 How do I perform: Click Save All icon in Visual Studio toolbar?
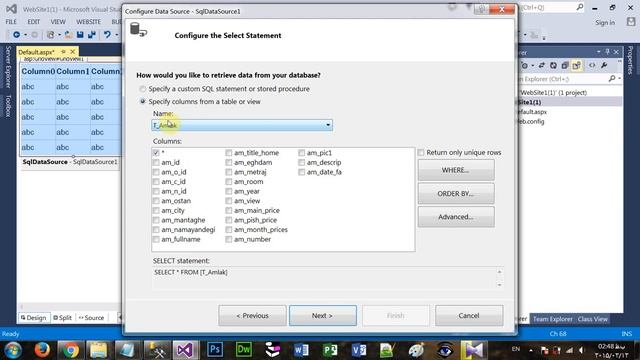tap(91, 35)
